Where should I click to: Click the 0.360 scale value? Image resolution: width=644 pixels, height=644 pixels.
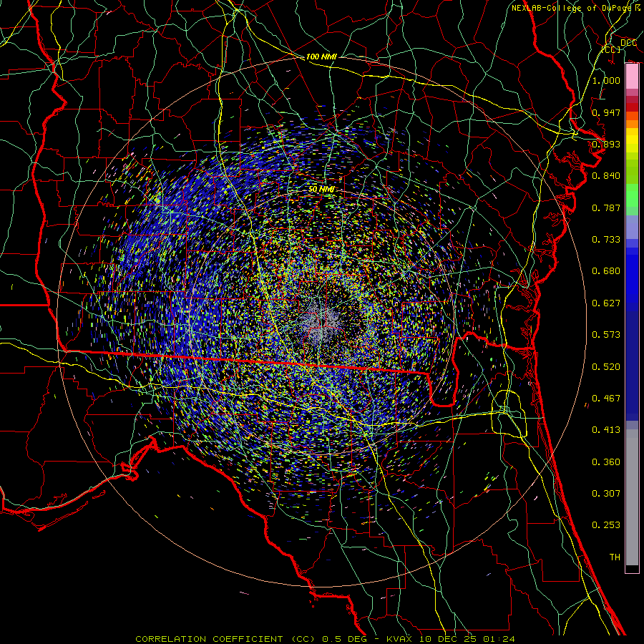(606, 462)
